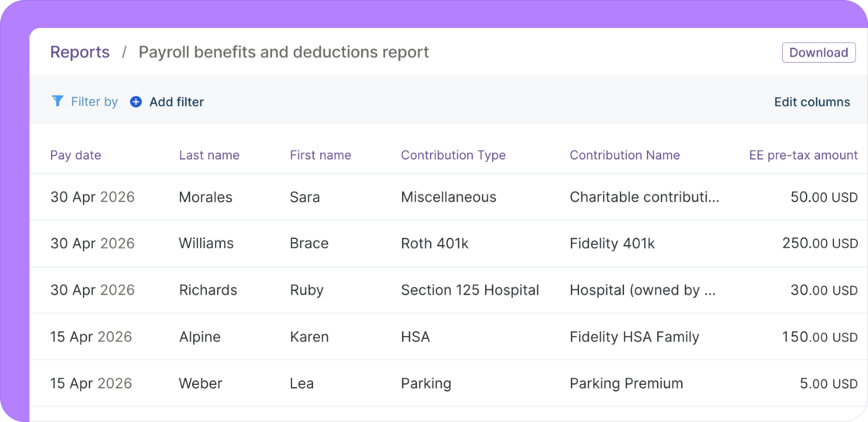Select 15 Apr 2026 in Alpine row
The width and height of the screenshot is (868, 422).
[x=91, y=337]
